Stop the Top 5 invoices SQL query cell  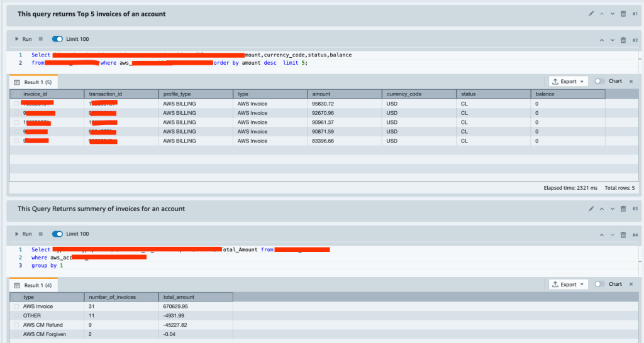click(x=41, y=39)
